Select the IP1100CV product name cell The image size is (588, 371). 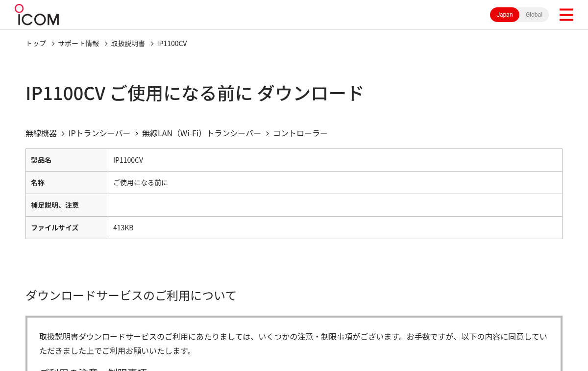[x=335, y=160]
